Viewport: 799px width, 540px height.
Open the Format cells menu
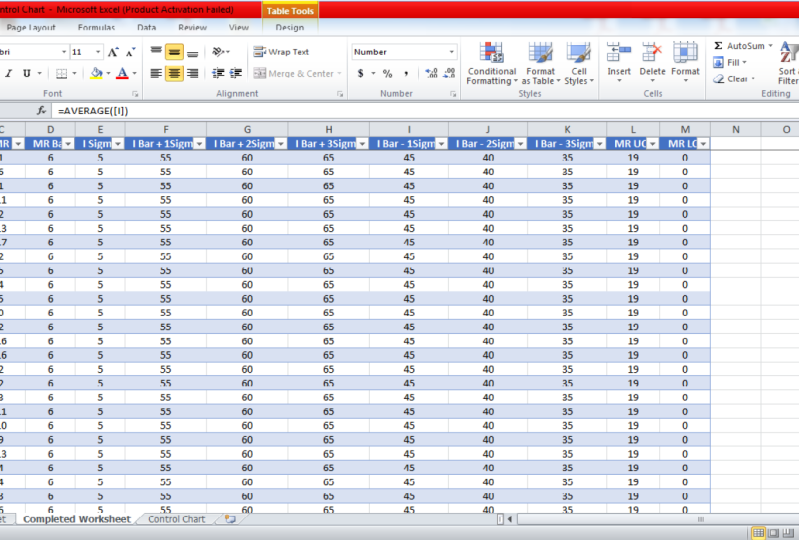685,64
